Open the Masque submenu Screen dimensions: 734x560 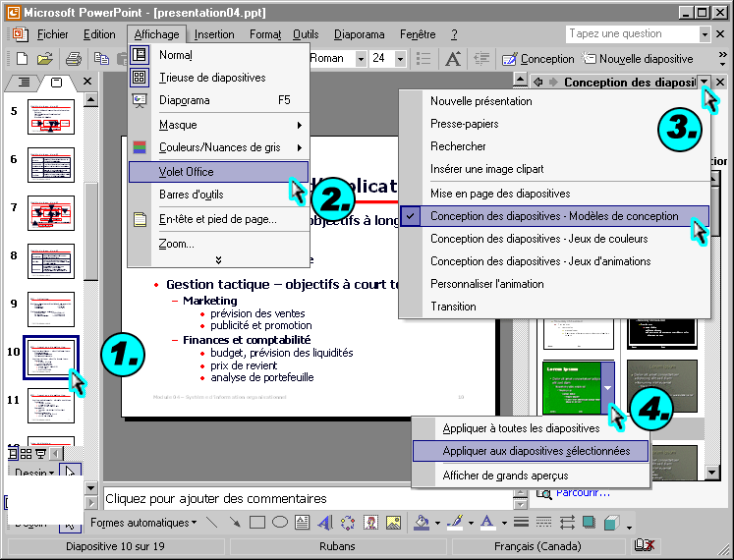tap(218, 125)
